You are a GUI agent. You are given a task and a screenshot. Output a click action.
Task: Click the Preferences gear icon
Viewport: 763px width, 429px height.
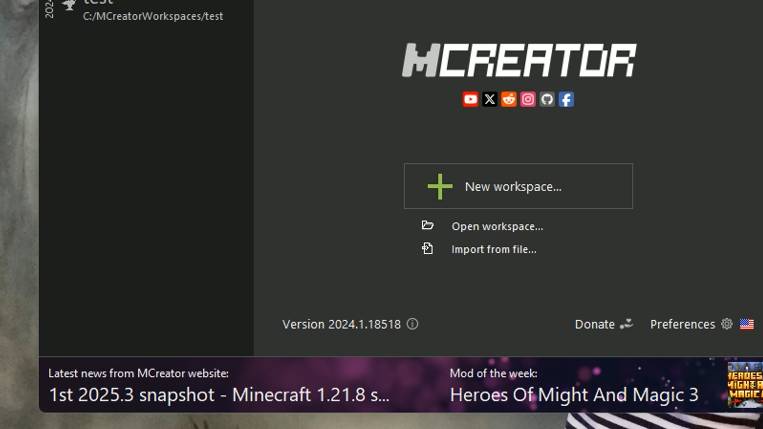click(727, 324)
